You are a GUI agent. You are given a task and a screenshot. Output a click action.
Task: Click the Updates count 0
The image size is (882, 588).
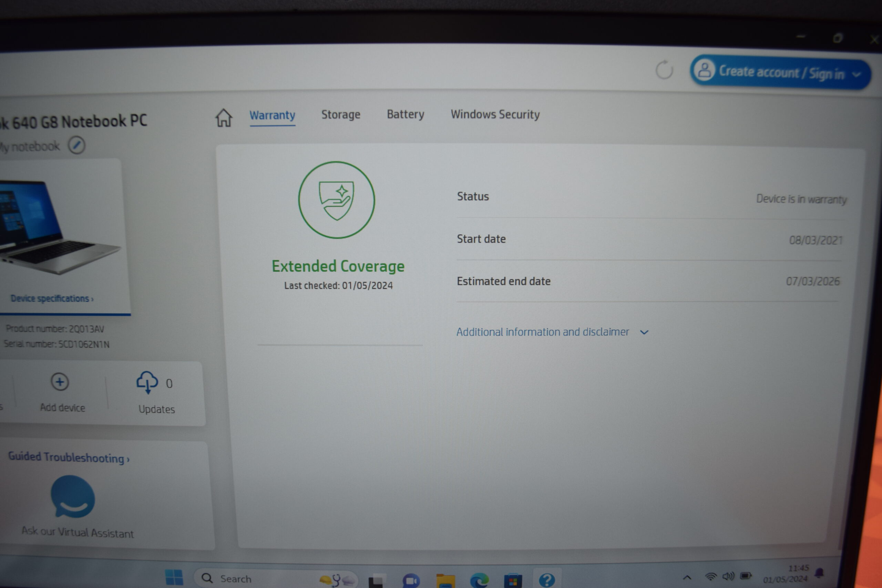pyautogui.click(x=169, y=383)
